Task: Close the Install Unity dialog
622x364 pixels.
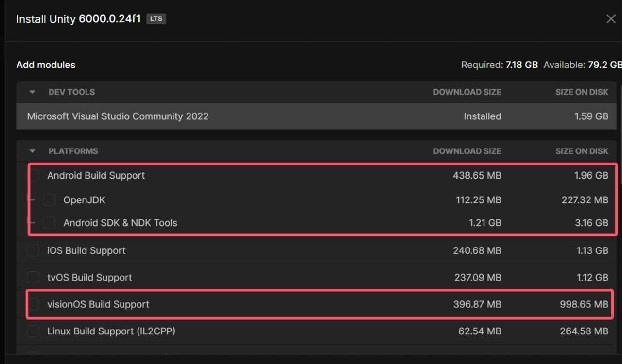Action: (x=611, y=19)
